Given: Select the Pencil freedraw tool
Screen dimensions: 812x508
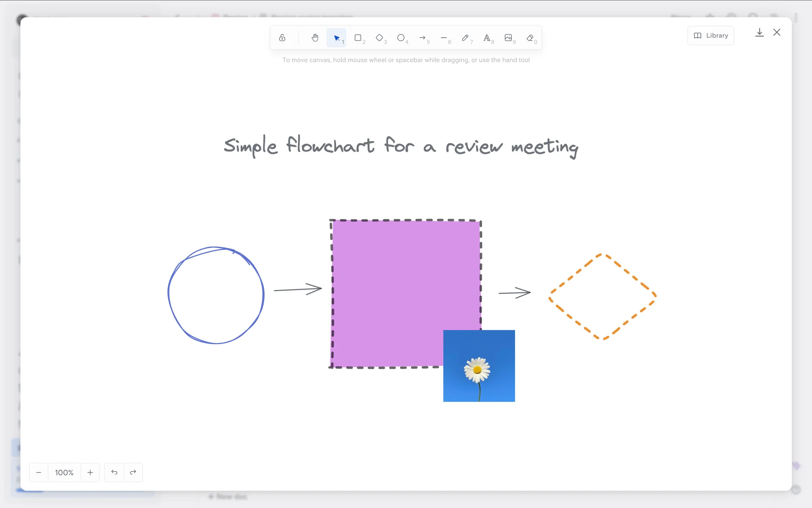Looking at the screenshot, I should click(x=465, y=38).
